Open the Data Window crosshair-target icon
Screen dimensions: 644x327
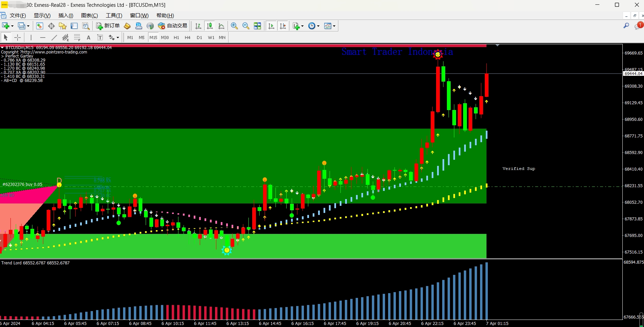coord(51,26)
